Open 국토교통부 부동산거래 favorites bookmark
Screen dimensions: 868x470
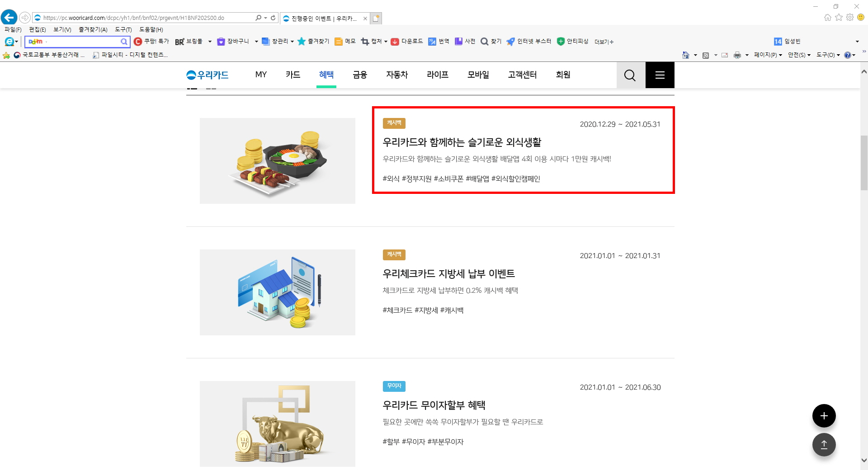[49, 55]
